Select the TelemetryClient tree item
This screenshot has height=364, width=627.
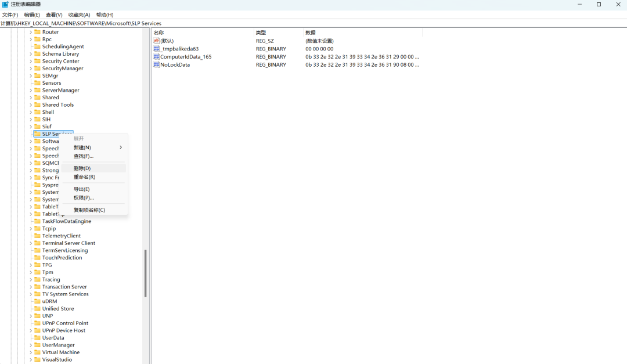pos(61,236)
